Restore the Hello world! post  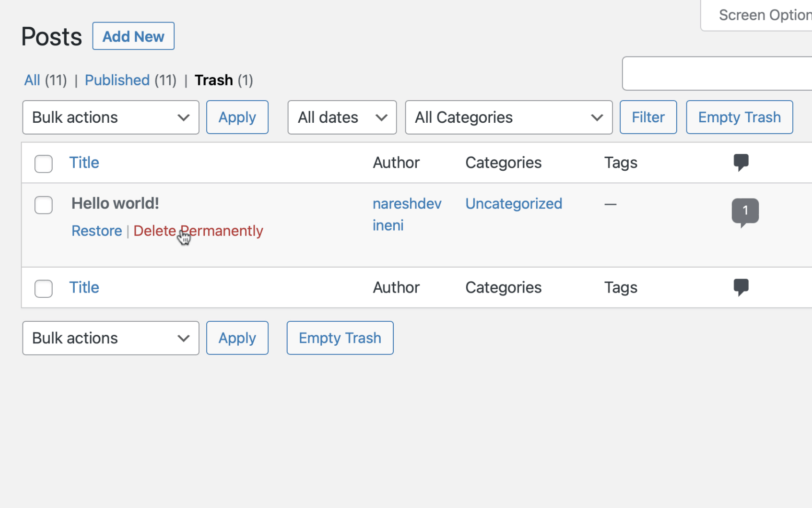[x=97, y=230]
